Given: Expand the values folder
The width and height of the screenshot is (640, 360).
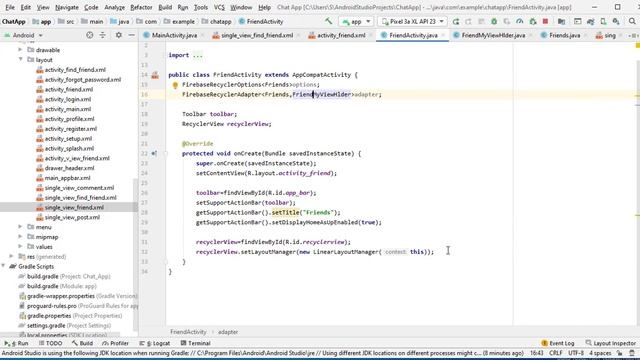Looking at the screenshot, I should point(20,246).
